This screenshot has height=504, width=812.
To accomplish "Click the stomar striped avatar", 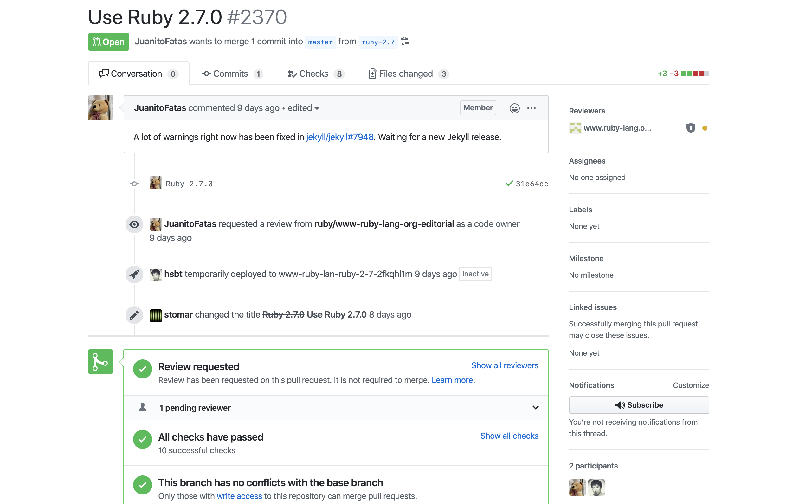I will 156,315.
